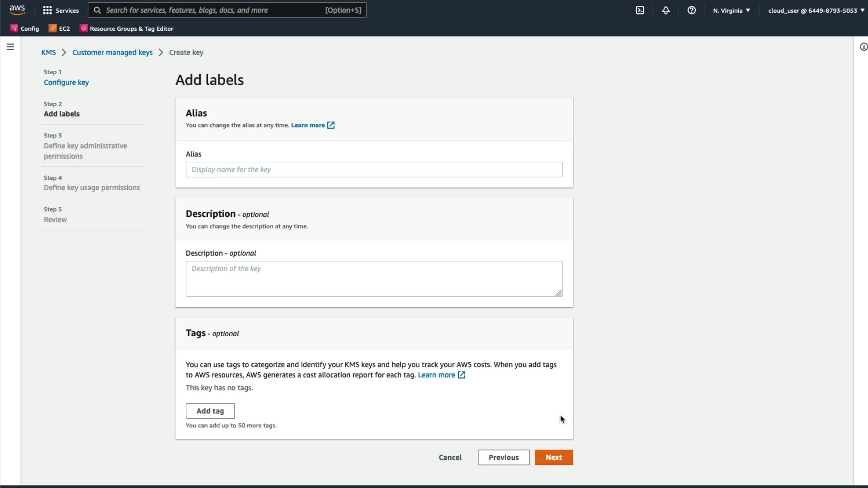Go to Customer managed keys breadcrumb
This screenshot has height=488, width=868.
tap(112, 52)
